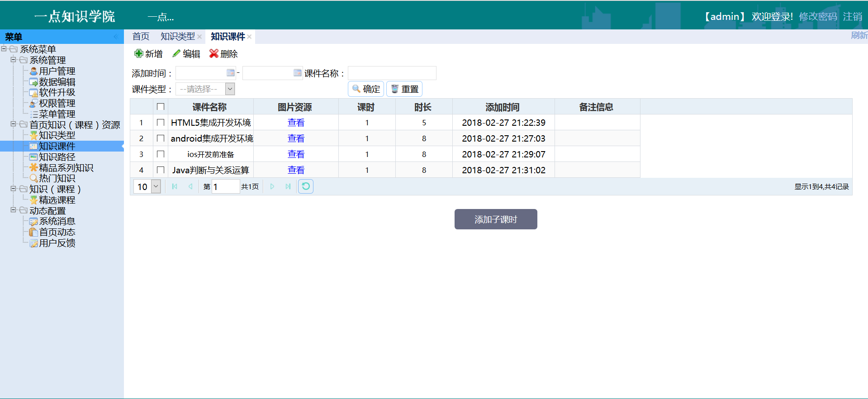Click the red 删除 delete icon

pyautogui.click(x=213, y=54)
